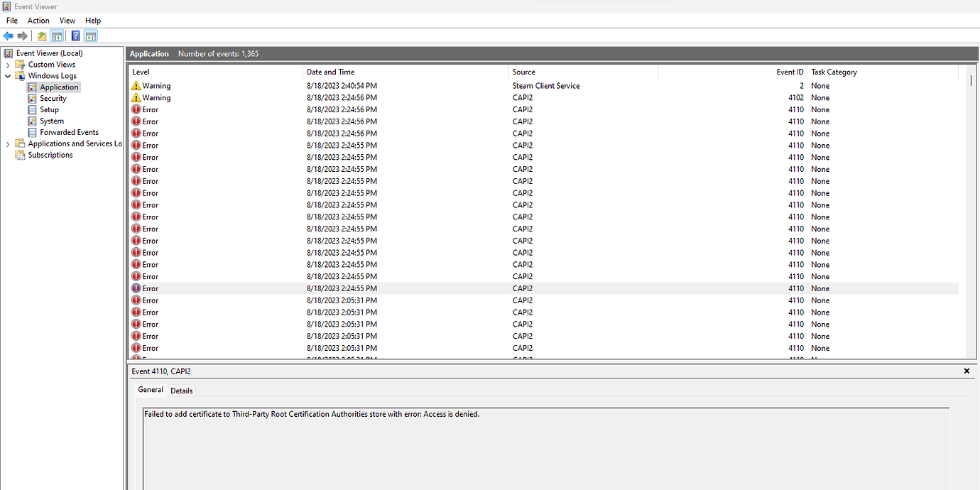This screenshot has width=980, height=490.
Task: Click the Forward arrow toolbar icon
Action: click(x=23, y=36)
